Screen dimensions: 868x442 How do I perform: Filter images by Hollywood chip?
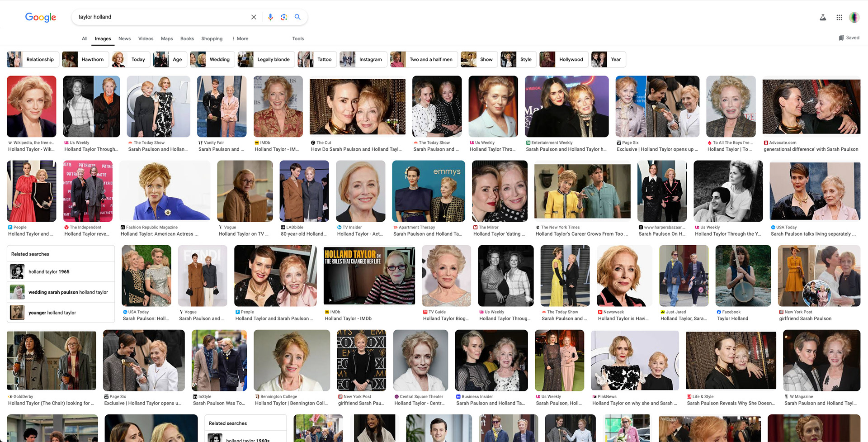point(564,59)
